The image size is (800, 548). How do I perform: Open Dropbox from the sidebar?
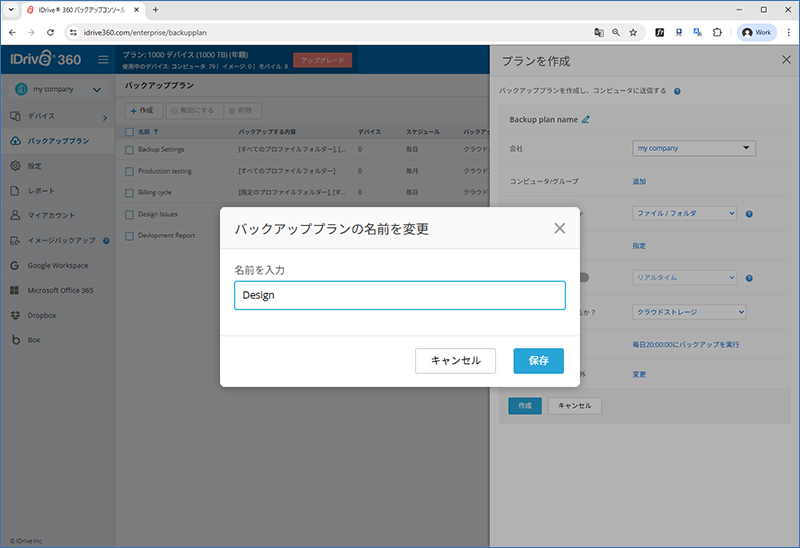pyautogui.click(x=43, y=315)
